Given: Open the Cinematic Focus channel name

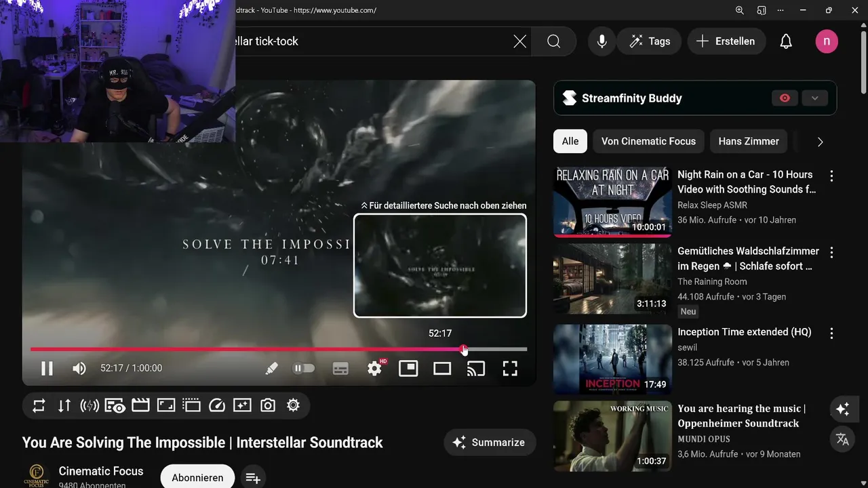Looking at the screenshot, I should pyautogui.click(x=101, y=471).
